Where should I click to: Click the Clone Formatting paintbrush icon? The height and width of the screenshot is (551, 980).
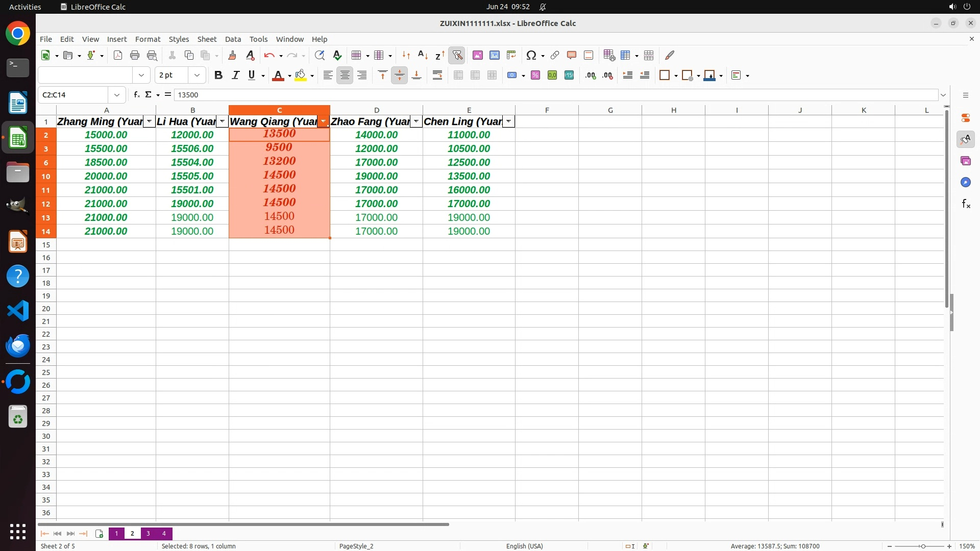(x=232, y=55)
